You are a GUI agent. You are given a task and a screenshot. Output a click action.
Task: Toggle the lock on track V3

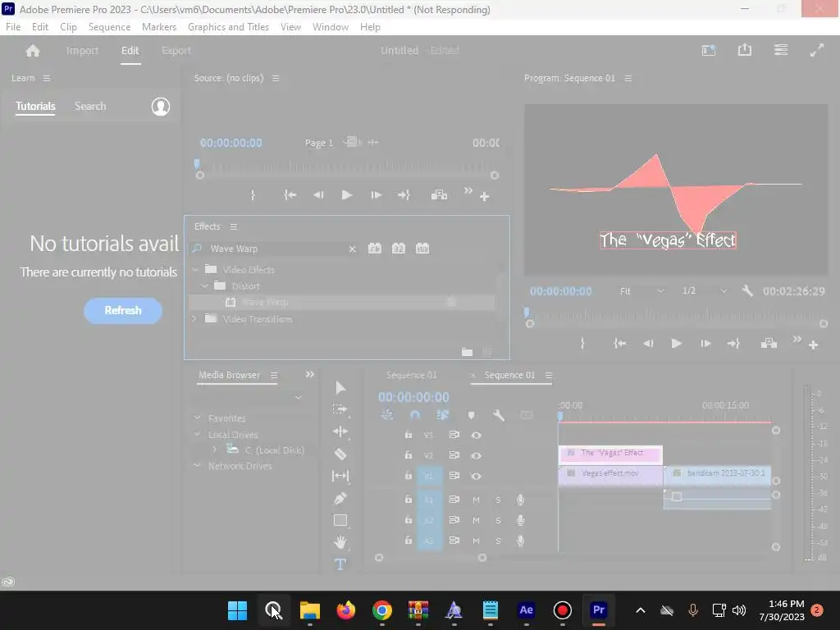(409, 435)
